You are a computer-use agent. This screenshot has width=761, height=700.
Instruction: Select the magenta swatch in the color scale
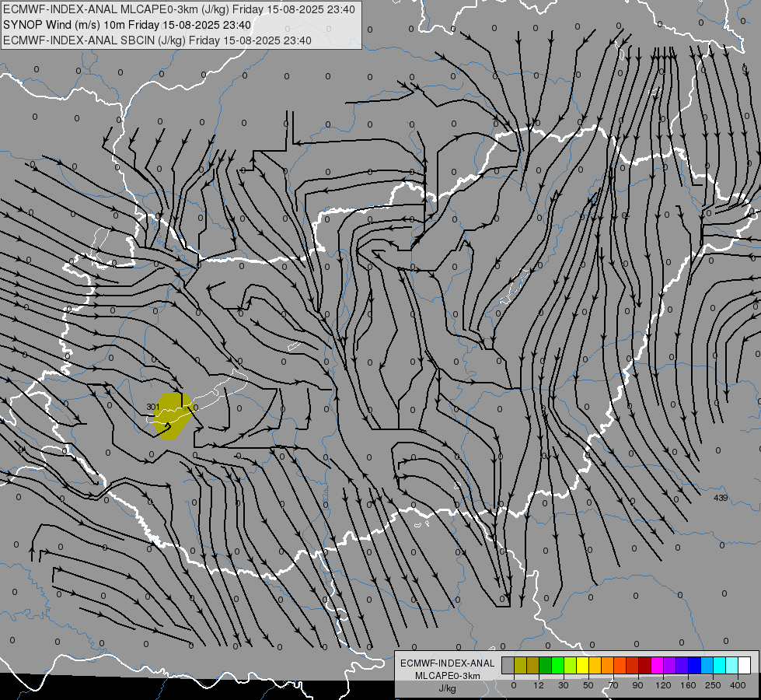[657, 665]
